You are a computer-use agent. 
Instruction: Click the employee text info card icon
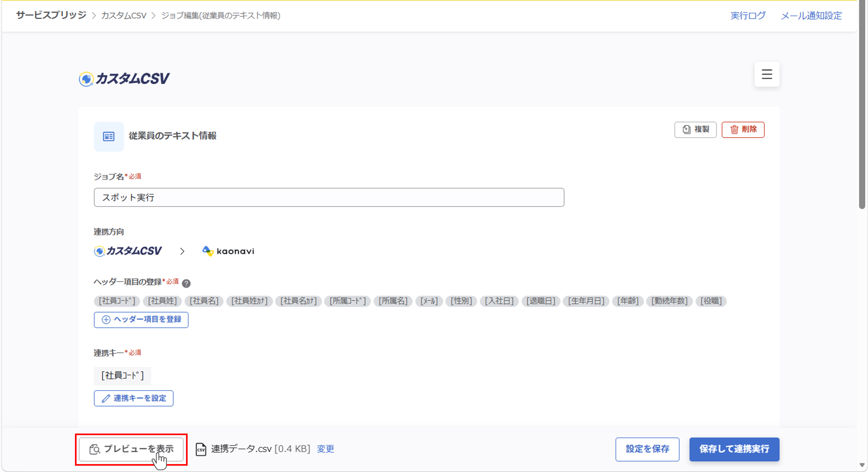[108, 136]
